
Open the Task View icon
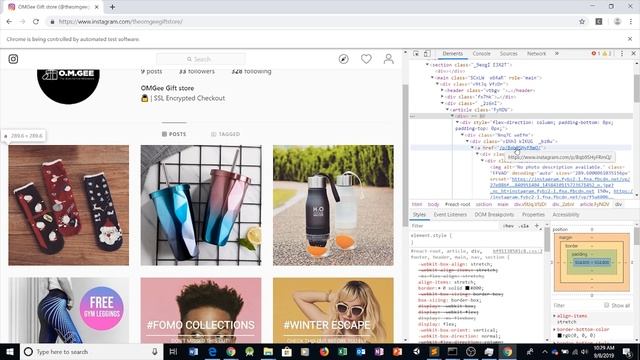[x=173, y=351]
